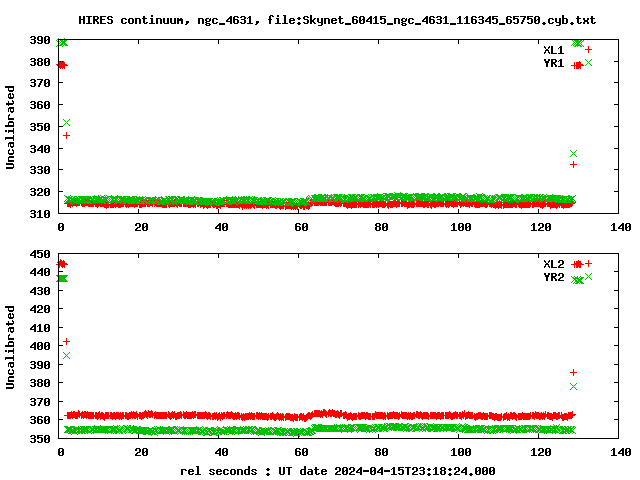Screen dimensions: 640x480
Task: Click the green cross marker beside YR2 legend
Action: pos(588,277)
